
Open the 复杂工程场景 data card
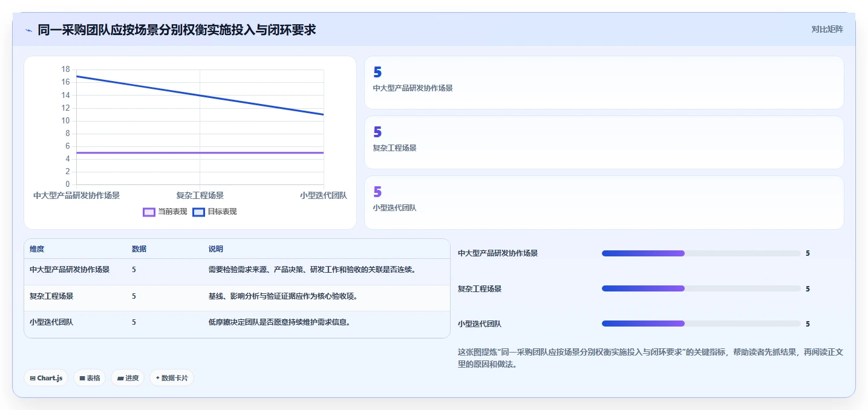[x=604, y=142]
